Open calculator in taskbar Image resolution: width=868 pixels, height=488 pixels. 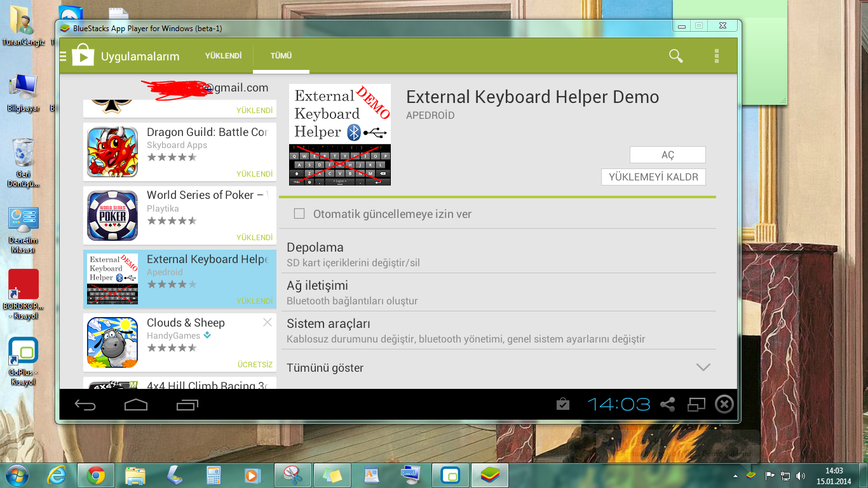(213, 475)
